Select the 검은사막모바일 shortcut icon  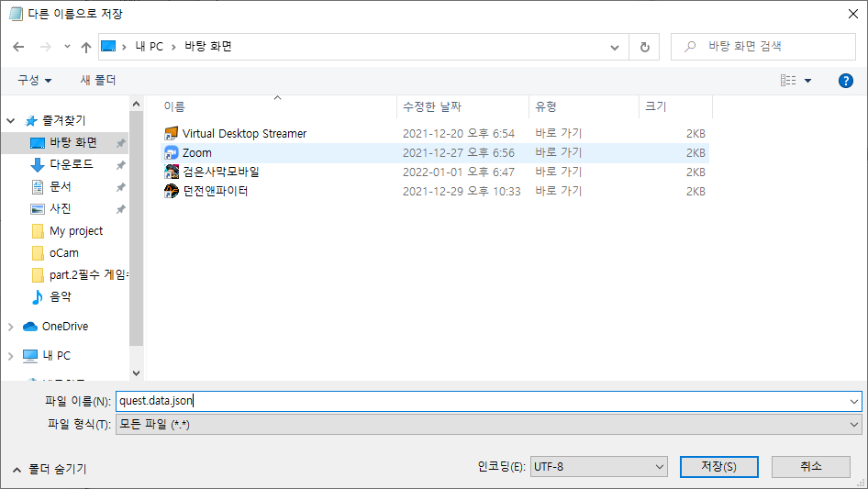coord(171,172)
